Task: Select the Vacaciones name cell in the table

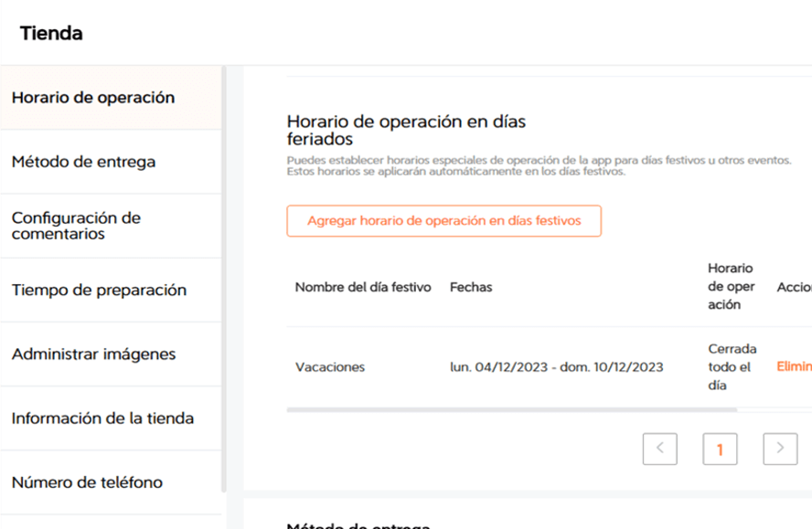Action: [330, 367]
